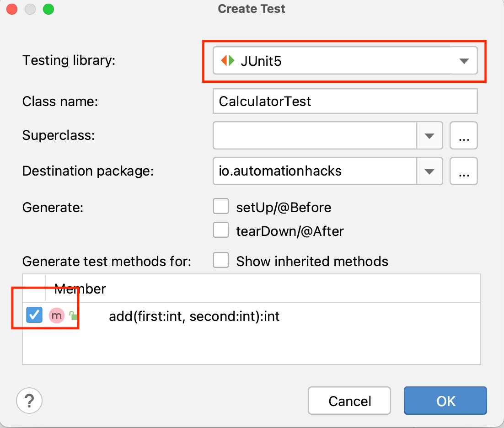Viewport: 504px width, 428px height.
Task: Expand the Superclass dropdown arrow
Action: [x=429, y=135]
